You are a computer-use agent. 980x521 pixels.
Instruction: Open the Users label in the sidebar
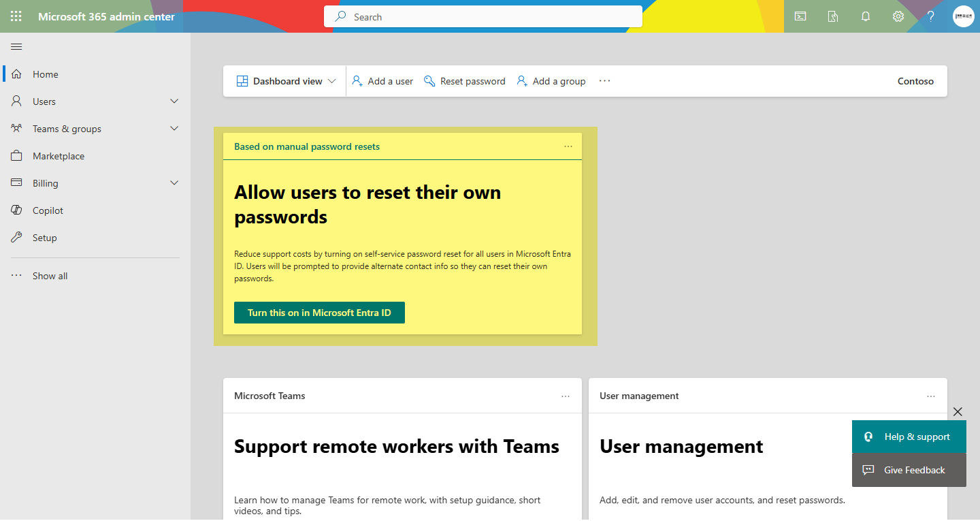pyautogui.click(x=44, y=101)
